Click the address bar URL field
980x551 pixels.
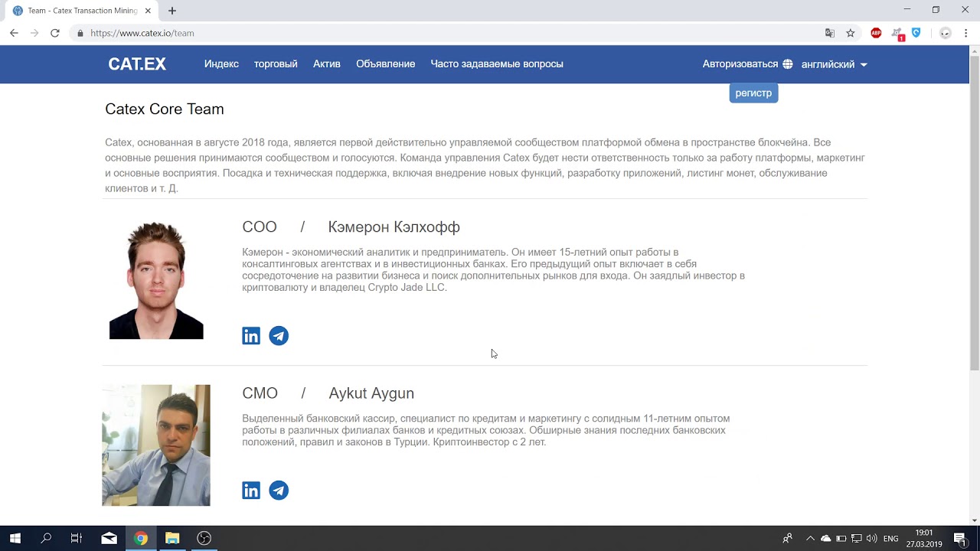(x=444, y=33)
